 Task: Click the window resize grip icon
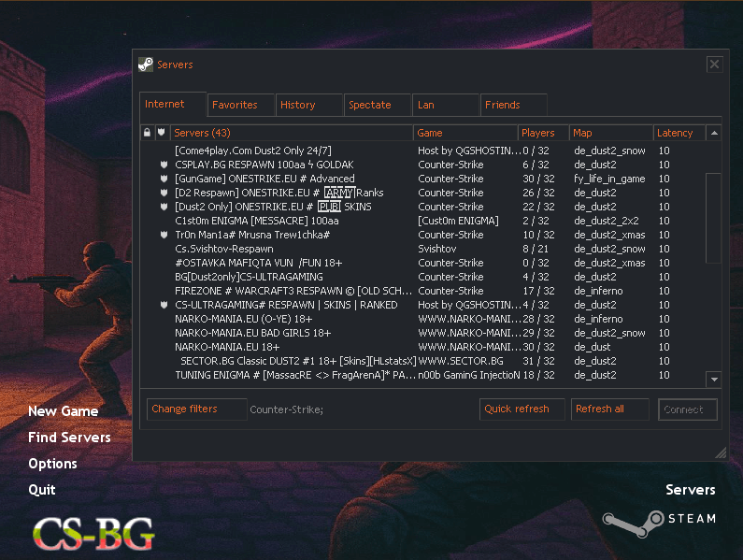pos(721,453)
